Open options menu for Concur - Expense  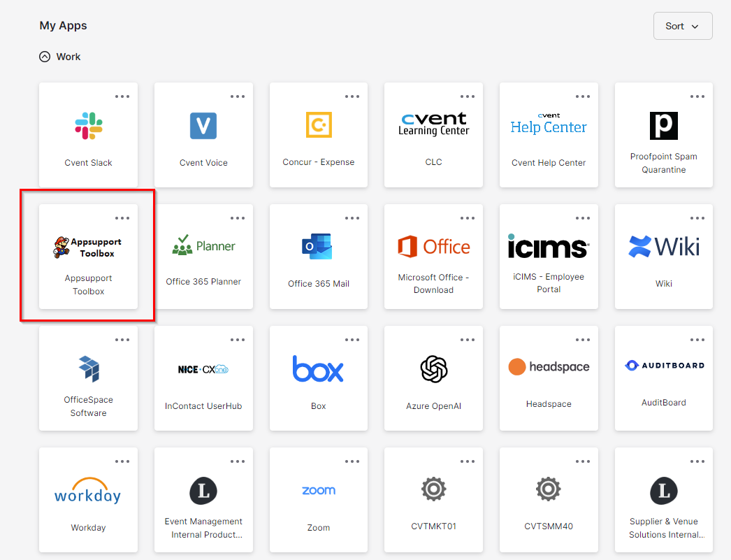coord(352,96)
